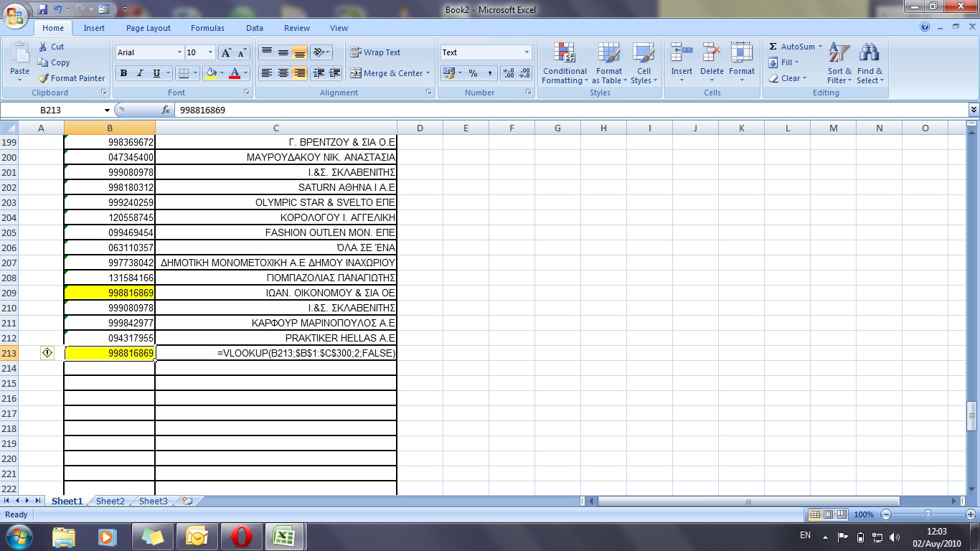The image size is (980, 551).
Task: Click the formula bar input
Action: (x=570, y=110)
